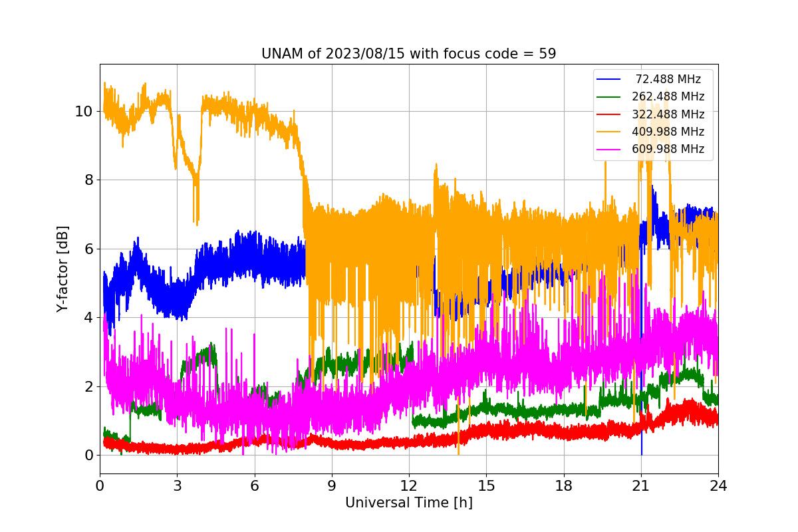Click the green legend line swatch
Image resolution: width=798 pixels, height=532 pixels.
pos(608,97)
